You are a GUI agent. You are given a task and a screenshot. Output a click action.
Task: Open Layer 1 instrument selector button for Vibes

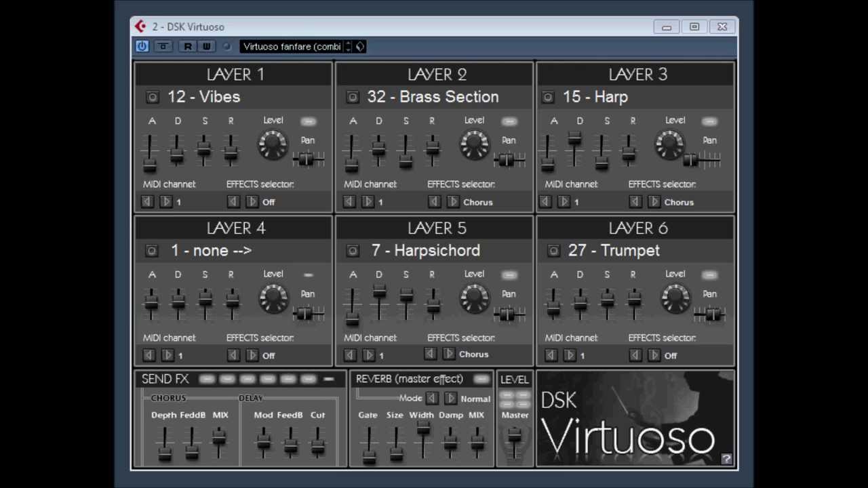coord(152,98)
